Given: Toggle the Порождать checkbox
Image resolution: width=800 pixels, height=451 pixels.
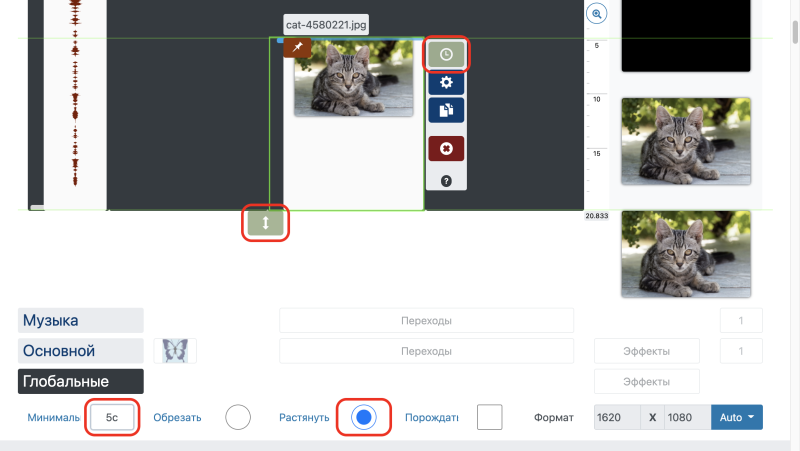Looking at the screenshot, I should (489, 417).
